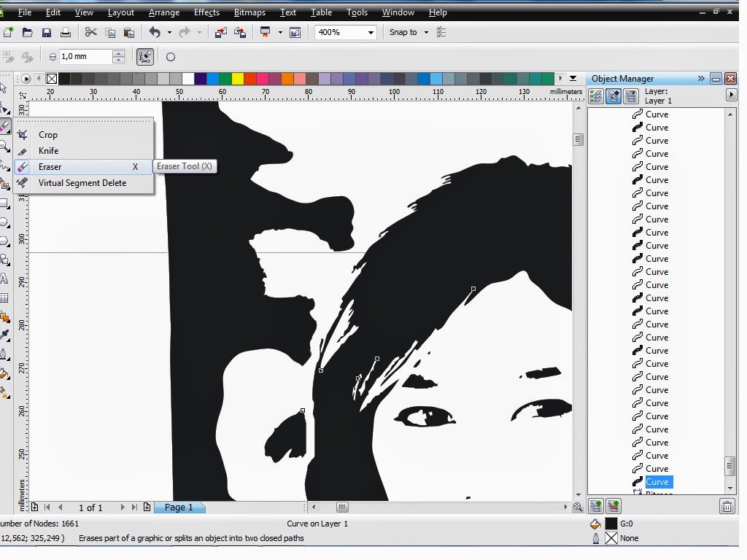Toggle Show Object Properties in Object Manager
Viewport: 747px width, 560px height.
[596, 96]
